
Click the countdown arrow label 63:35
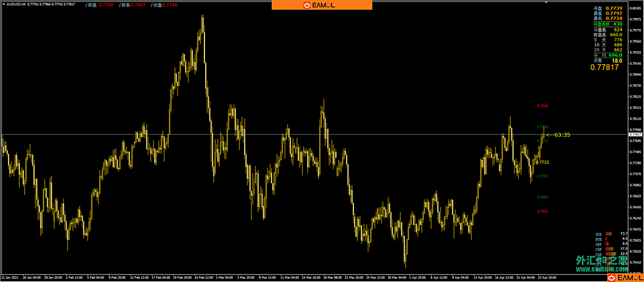pyautogui.click(x=558, y=135)
